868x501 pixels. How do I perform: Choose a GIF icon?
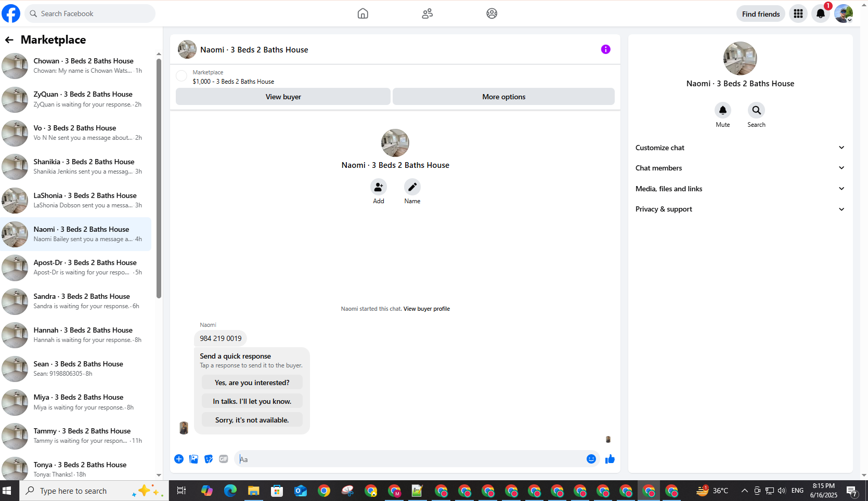[224, 459]
